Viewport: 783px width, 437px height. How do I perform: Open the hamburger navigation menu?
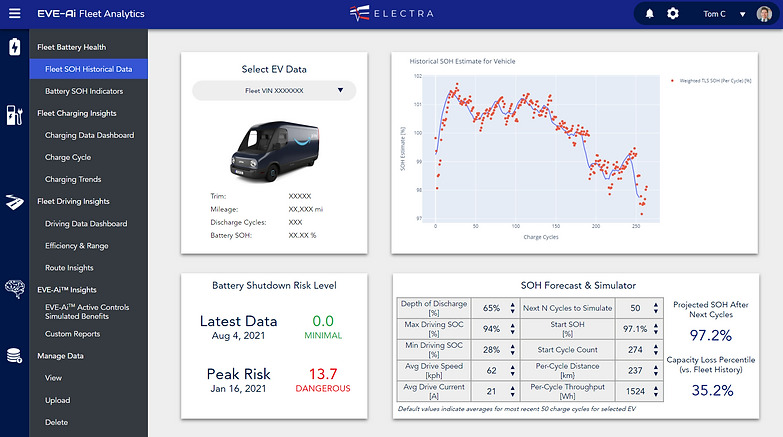pyautogui.click(x=14, y=13)
